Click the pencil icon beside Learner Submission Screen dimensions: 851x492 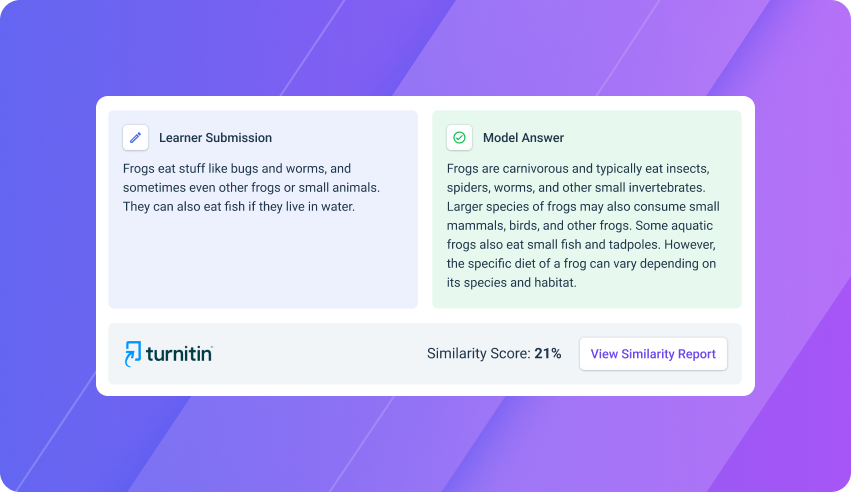pyautogui.click(x=135, y=137)
